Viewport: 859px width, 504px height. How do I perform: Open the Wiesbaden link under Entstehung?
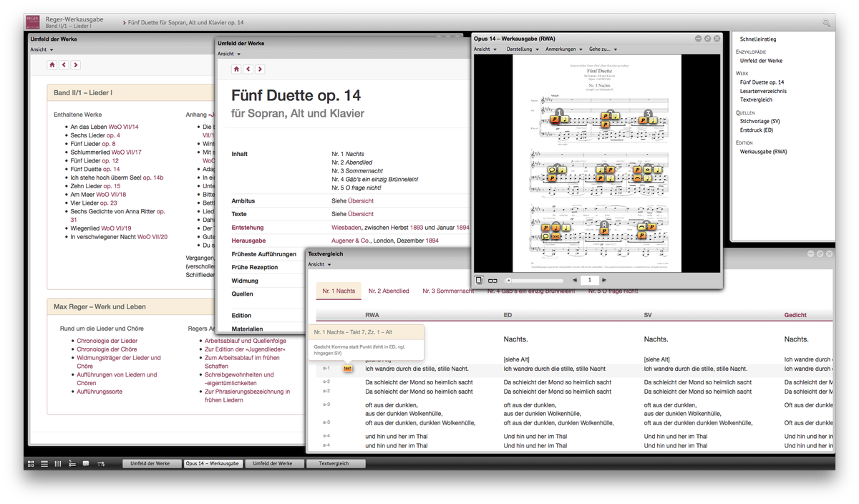tap(346, 227)
